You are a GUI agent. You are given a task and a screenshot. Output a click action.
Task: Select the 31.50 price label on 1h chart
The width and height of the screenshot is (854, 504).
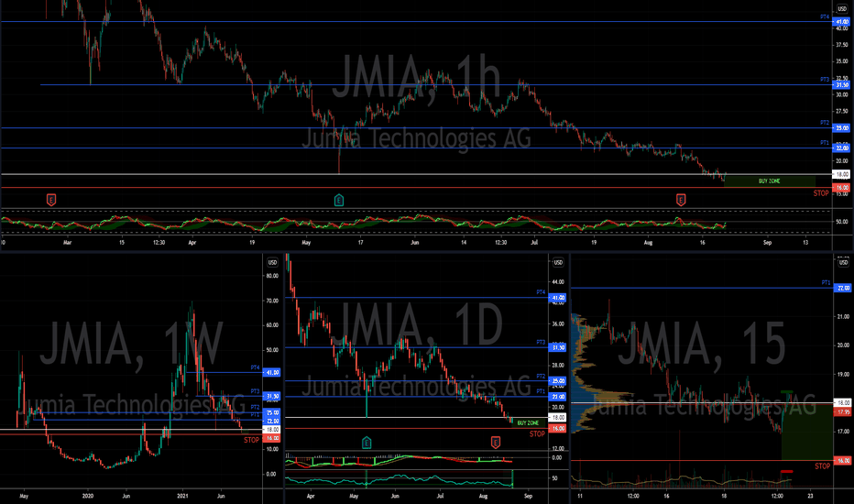(x=841, y=85)
